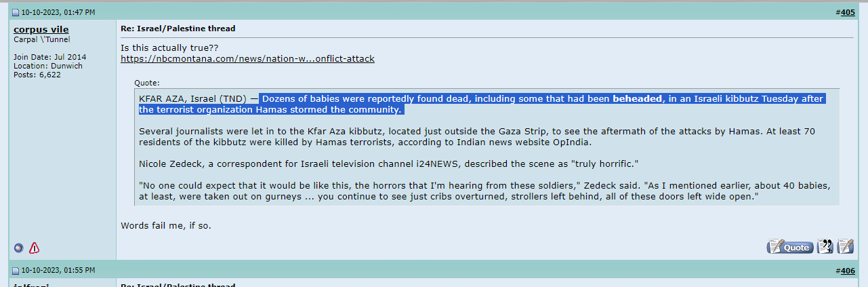
Task: Open corpus vile's profile menu
Action: [41, 29]
